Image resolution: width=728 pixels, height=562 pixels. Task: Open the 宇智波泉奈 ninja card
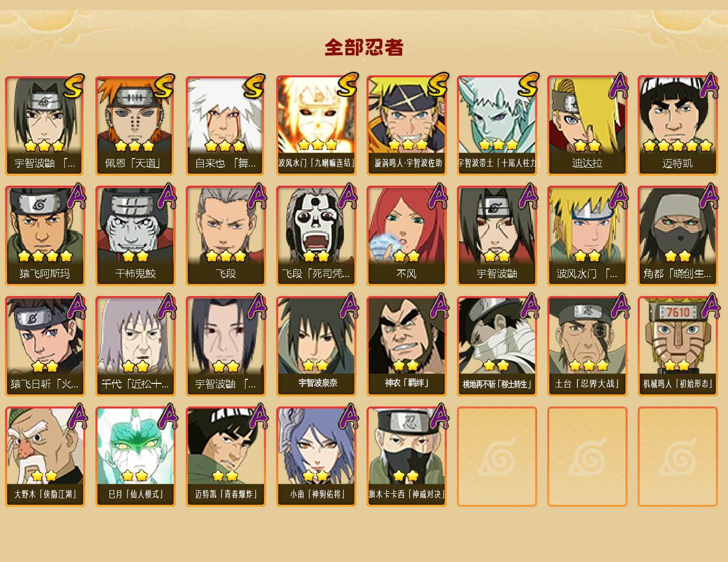(x=316, y=346)
